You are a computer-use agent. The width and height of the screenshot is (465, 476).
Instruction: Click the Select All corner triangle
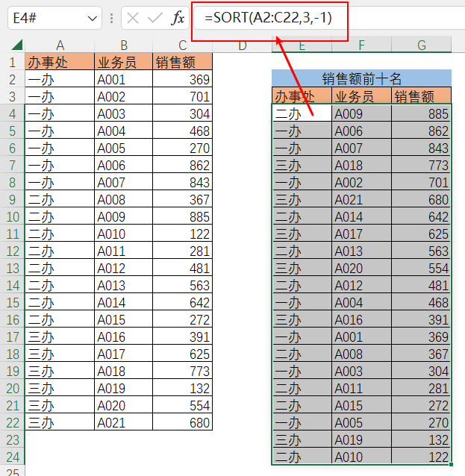click(x=13, y=46)
